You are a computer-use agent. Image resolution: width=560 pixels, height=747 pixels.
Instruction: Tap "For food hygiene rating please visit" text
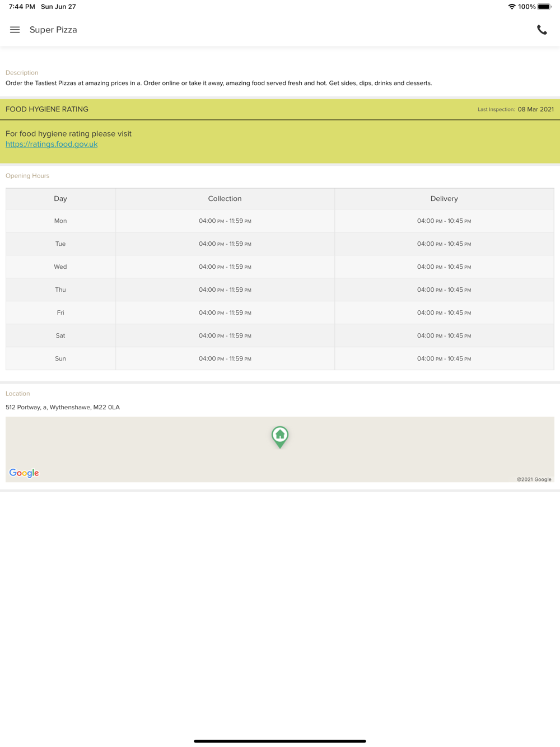click(x=68, y=134)
